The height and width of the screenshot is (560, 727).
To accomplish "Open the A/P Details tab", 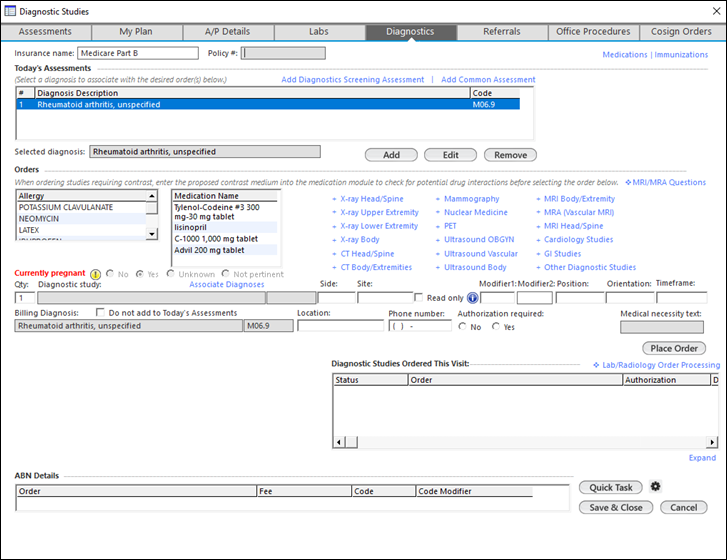I will click(228, 32).
